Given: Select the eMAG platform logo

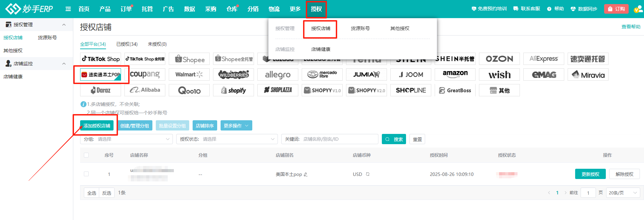Looking at the screenshot, I should click(544, 74).
